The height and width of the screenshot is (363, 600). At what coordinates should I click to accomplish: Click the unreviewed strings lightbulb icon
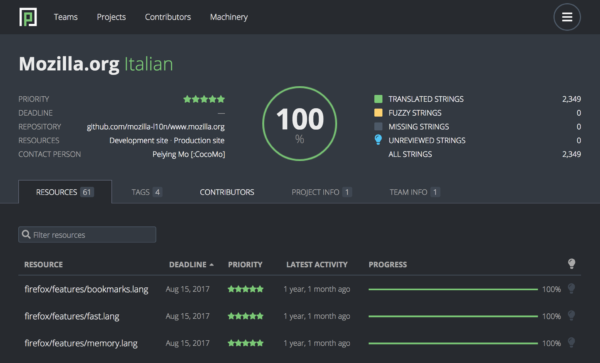point(378,140)
